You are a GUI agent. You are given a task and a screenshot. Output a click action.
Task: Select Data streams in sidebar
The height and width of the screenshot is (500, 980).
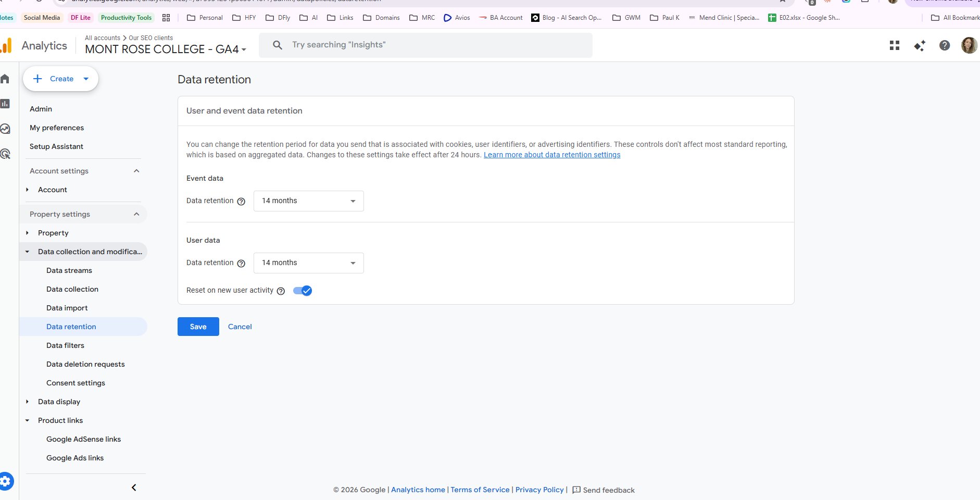(x=69, y=270)
